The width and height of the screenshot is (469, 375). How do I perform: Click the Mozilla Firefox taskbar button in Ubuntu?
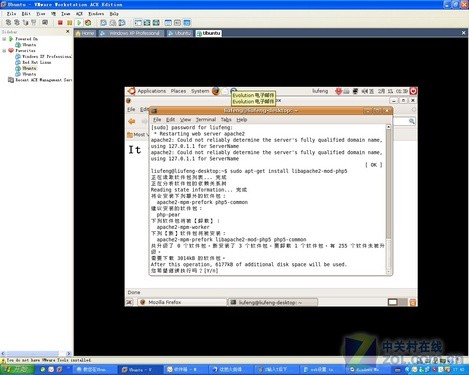tap(182, 302)
